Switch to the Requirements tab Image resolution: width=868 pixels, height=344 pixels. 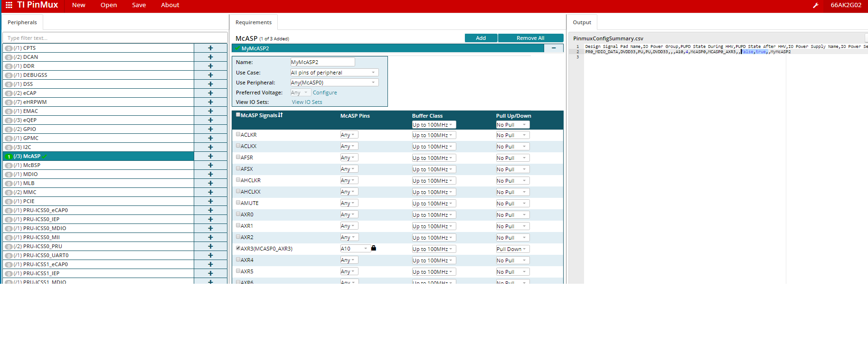[x=254, y=22]
